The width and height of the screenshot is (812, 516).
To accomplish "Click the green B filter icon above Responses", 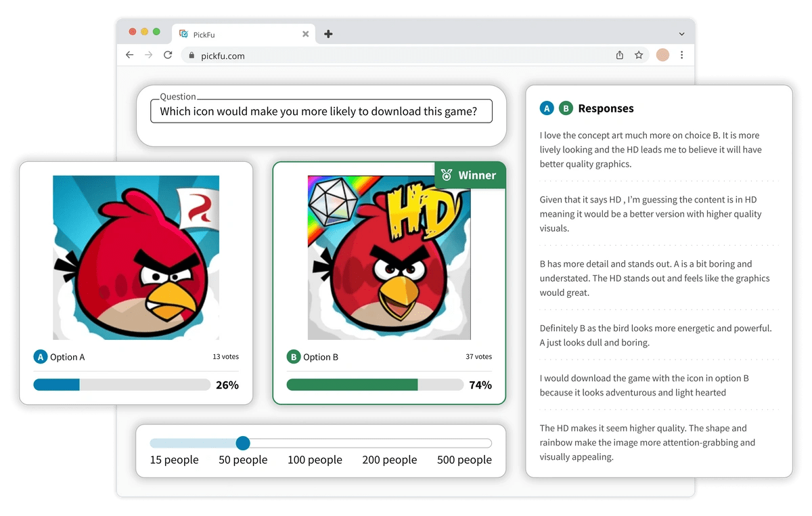I will click(566, 108).
